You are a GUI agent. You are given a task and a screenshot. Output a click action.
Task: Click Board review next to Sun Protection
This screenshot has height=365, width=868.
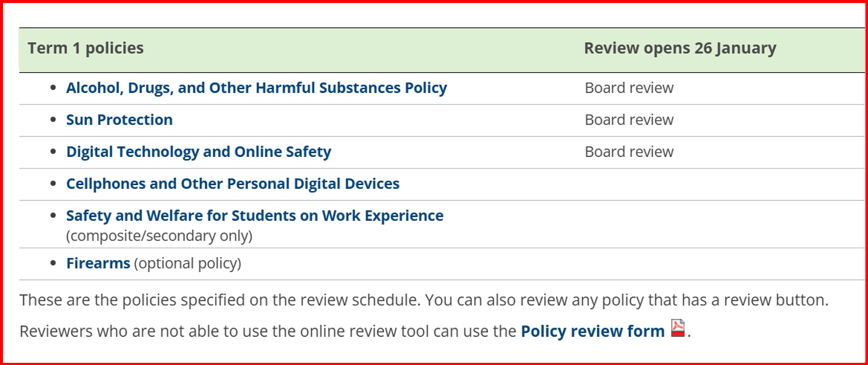click(629, 120)
